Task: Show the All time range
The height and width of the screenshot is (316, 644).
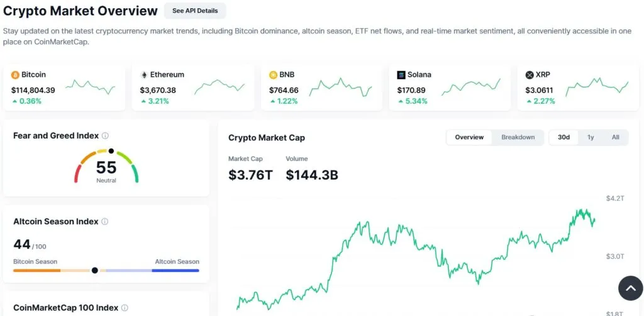Action: (615, 137)
